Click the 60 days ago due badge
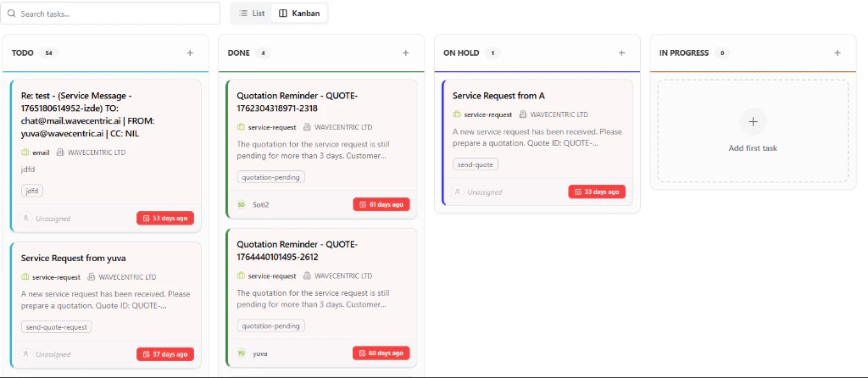868x378 pixels. [381, 353]
